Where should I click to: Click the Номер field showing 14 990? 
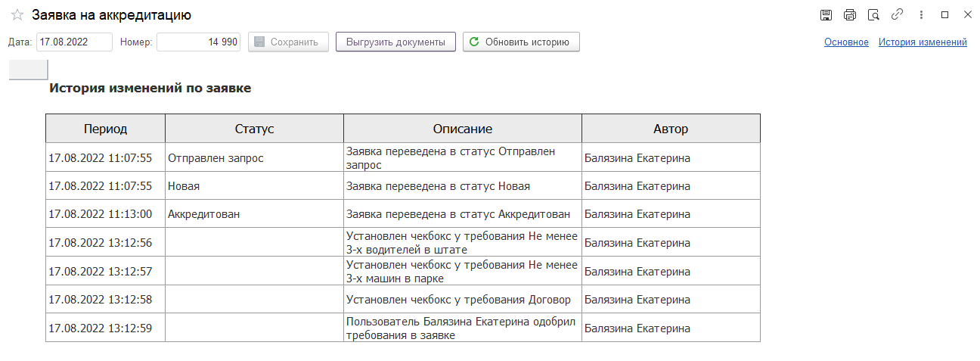198,42
